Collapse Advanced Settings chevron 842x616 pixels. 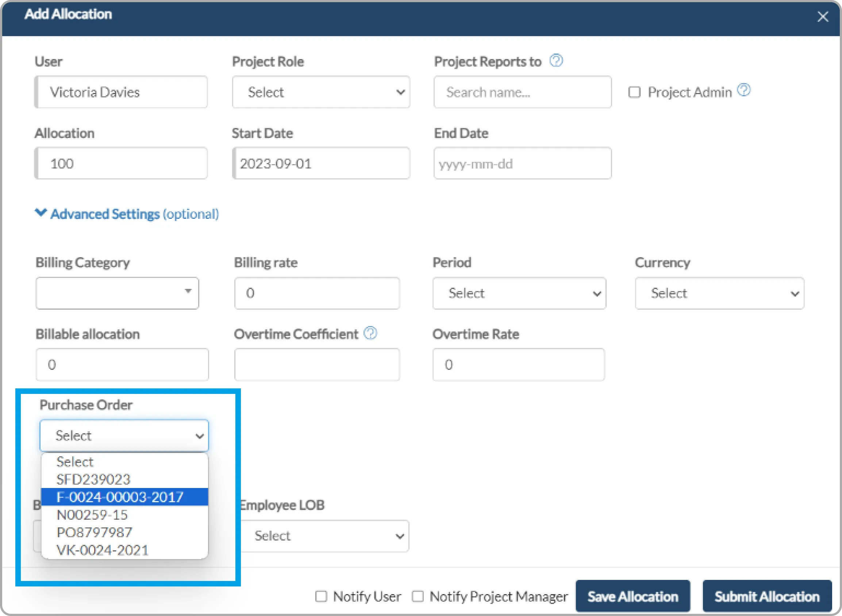click(x=41, y=213)
